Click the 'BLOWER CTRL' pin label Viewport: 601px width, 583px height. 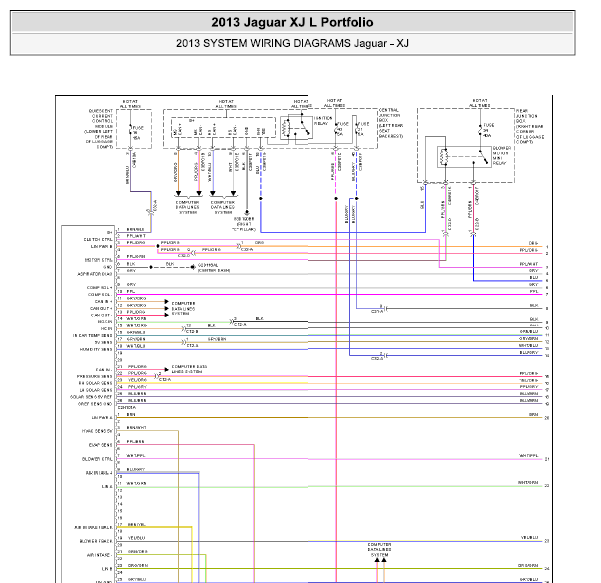(x=97, y=459)
